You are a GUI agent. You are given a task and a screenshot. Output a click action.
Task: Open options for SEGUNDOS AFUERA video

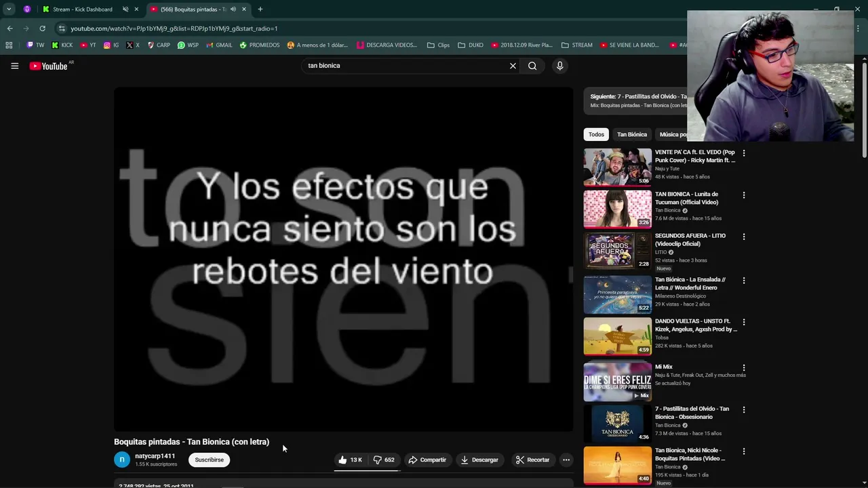point(744,237)
